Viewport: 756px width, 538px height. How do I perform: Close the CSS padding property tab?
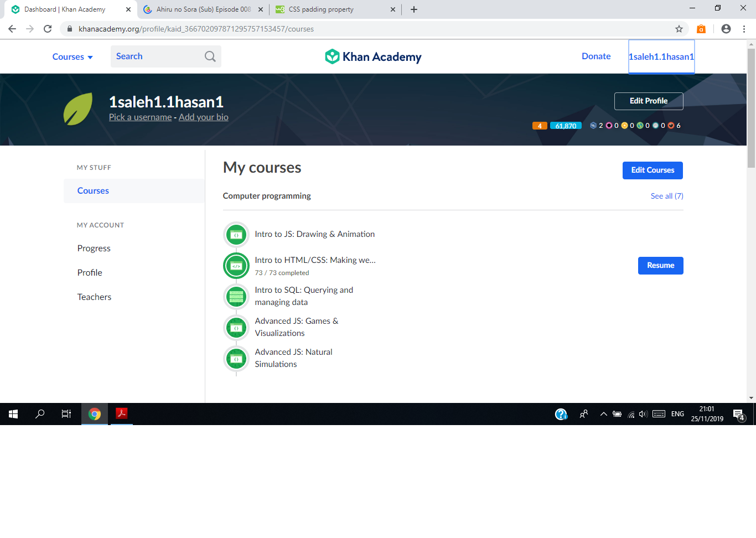point(393,9)
